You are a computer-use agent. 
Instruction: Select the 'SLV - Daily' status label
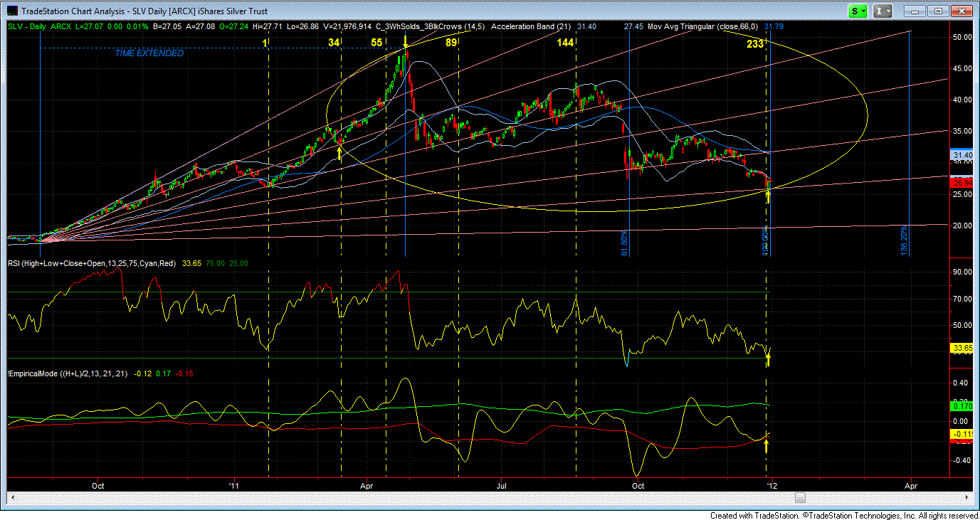point(26,27)
